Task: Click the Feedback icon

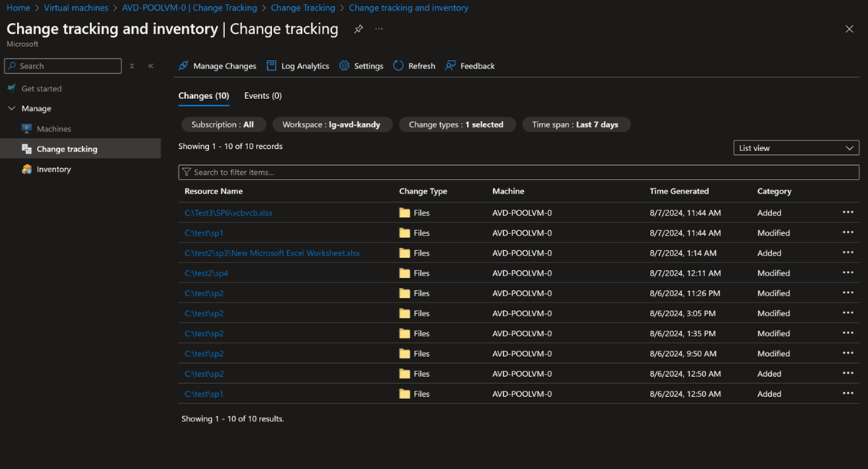Action: (451, 66)
